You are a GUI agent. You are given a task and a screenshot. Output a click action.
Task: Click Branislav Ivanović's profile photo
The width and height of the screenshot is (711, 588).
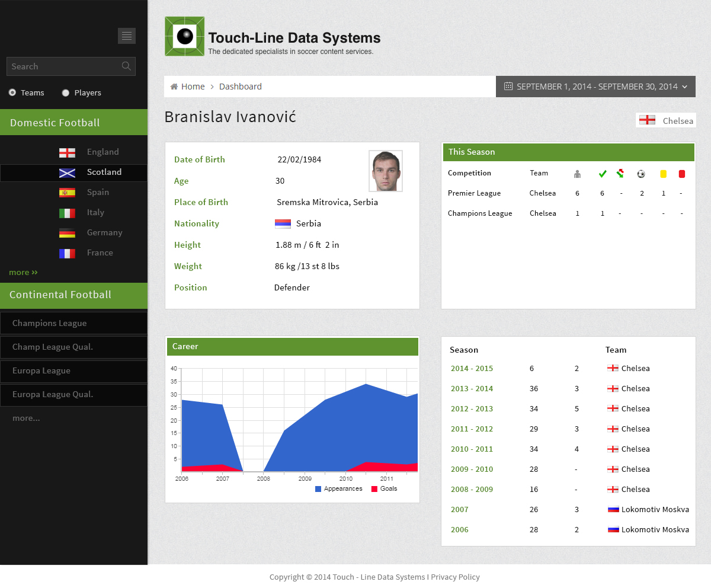tap(386, 171)
